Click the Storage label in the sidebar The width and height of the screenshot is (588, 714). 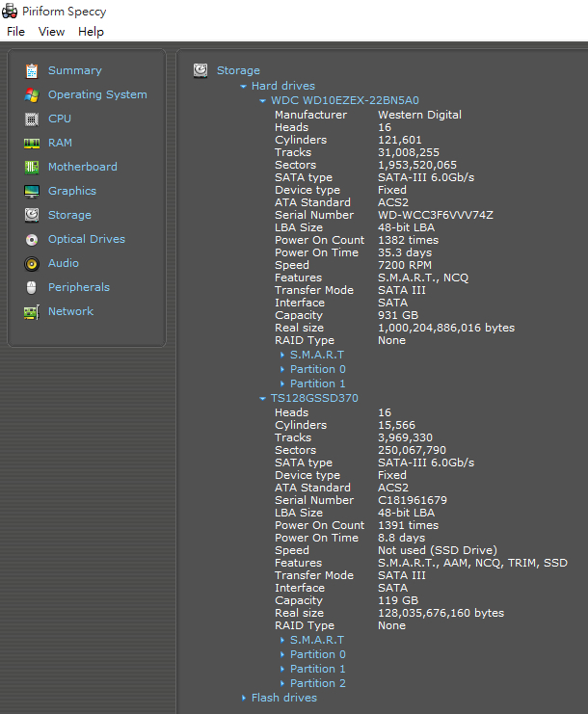(69, 215)
